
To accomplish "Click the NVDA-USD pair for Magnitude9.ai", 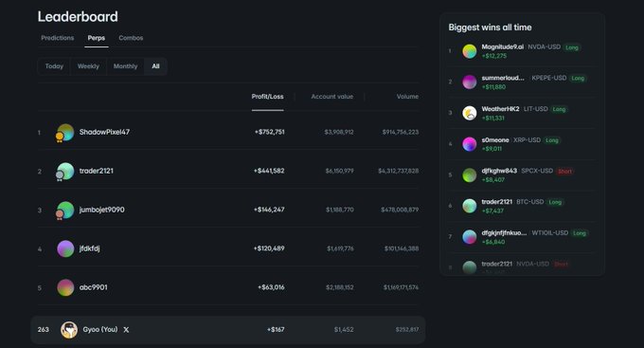I will pyautogui.click(x=545, y=46).
